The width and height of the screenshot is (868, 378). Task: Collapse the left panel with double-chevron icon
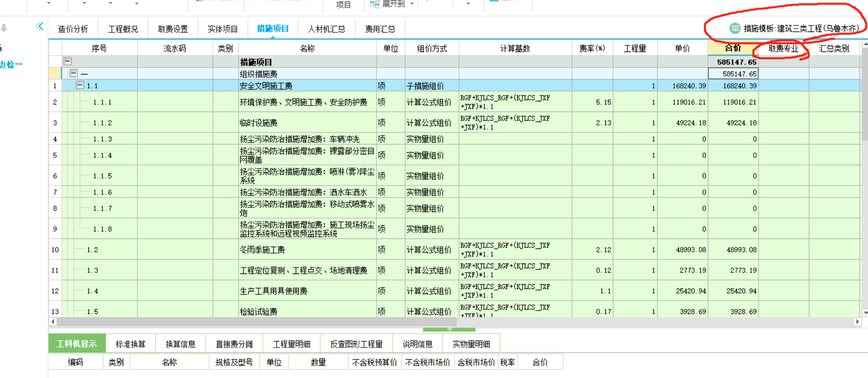pyautogui.click(x=39, y=26)
